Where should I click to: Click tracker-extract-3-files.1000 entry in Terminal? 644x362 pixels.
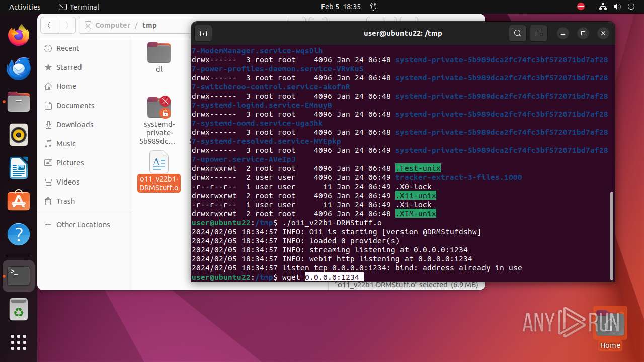(459, 177)
